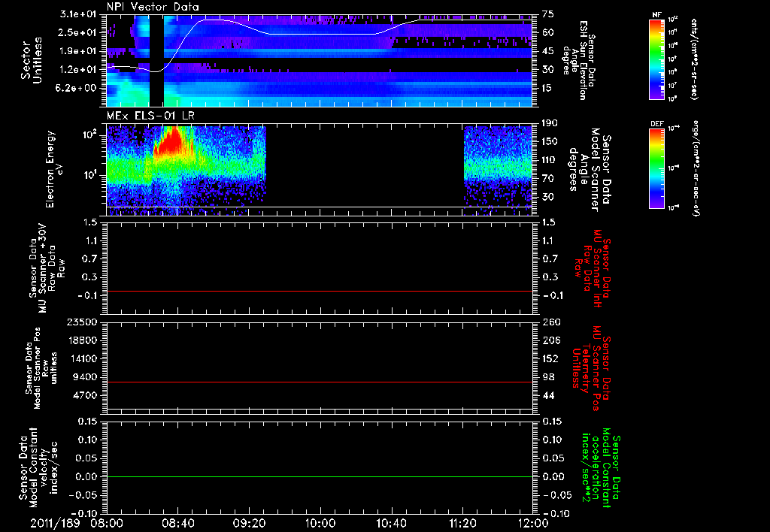Click the left "0.00" velocity tick label
Image resolution: width=770 pixels, height=532 pixels.
click(87, 476)
